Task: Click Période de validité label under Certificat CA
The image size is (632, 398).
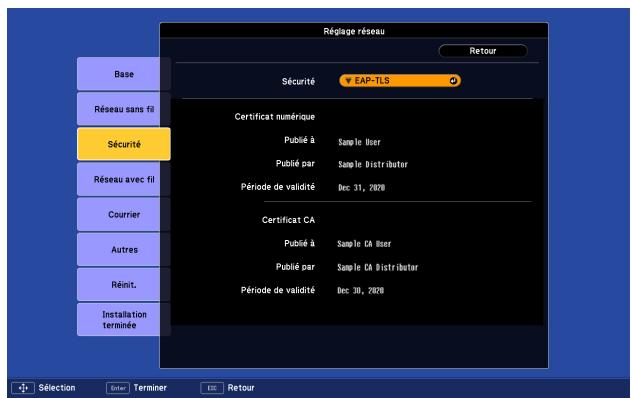Action: (278, 290)
